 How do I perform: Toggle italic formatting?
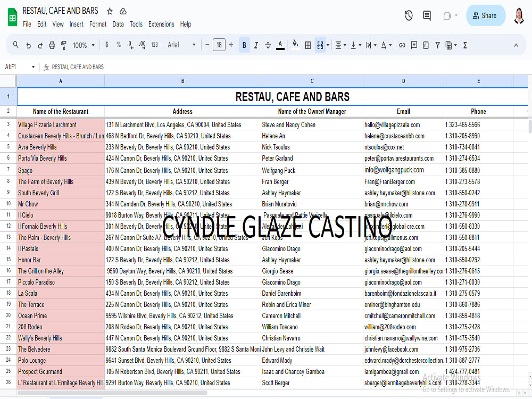(256, 45)
